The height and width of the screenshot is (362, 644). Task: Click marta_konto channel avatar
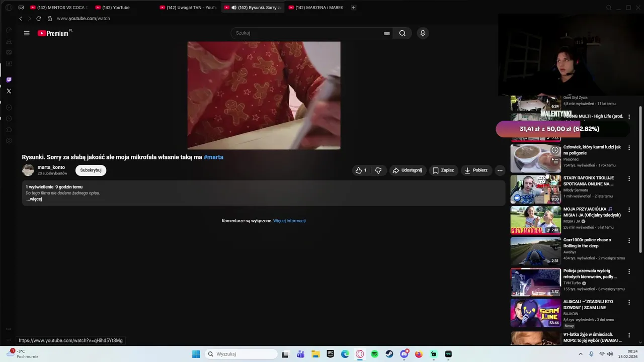coord(28,170)
